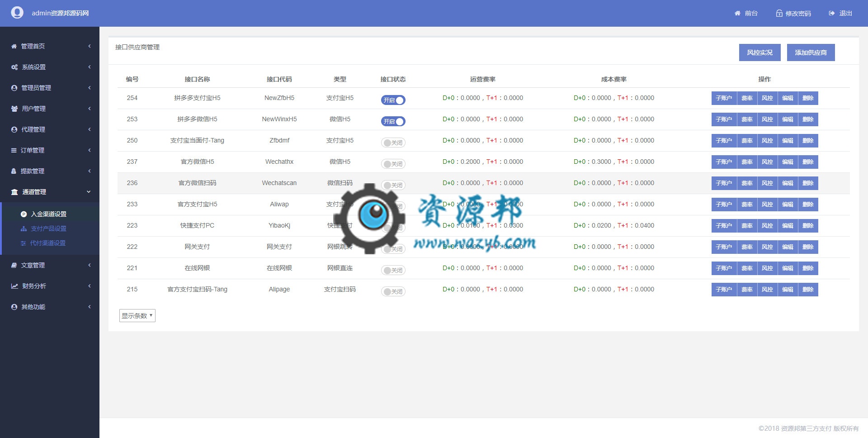Click the 运营费率 column header
The image size is (868, 438).
(x=483, y=79)
